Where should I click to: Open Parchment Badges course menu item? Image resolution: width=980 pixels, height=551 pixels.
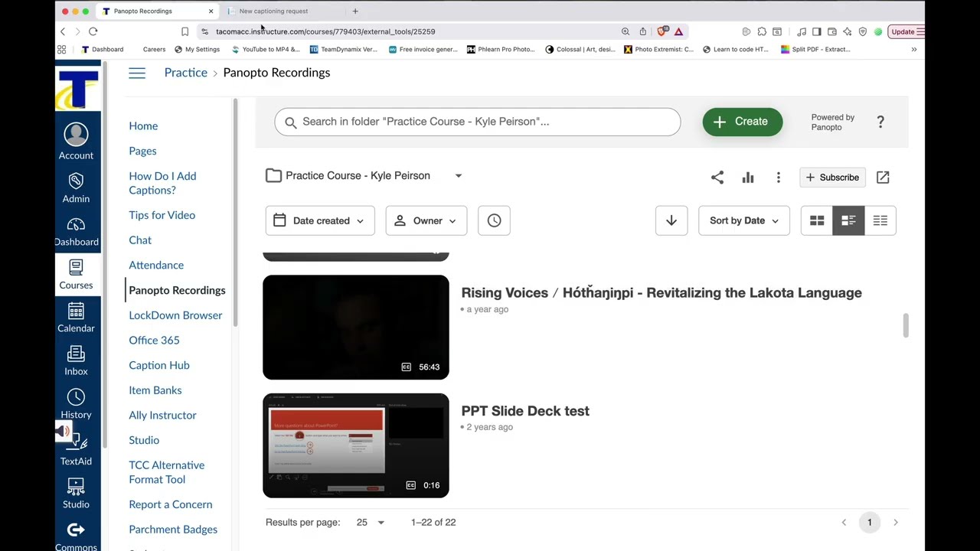[173, 530]
